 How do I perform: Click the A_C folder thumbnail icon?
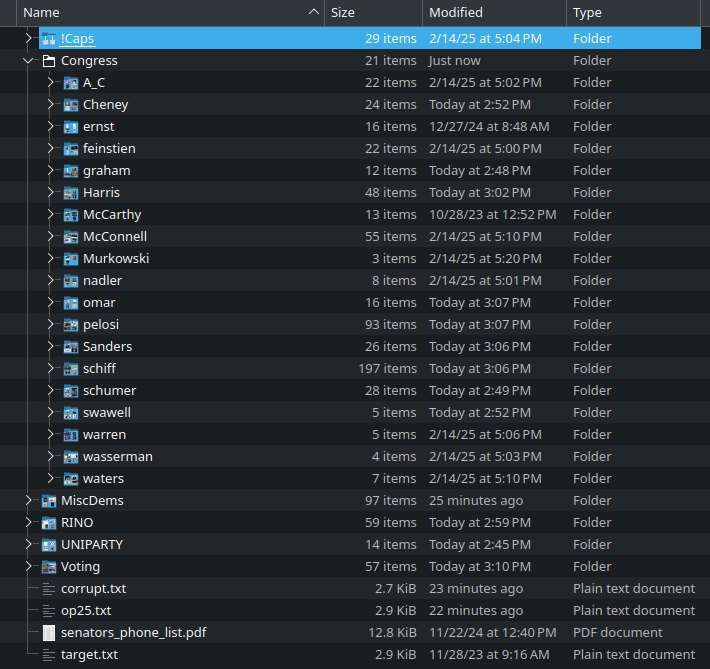click(71, 83)
